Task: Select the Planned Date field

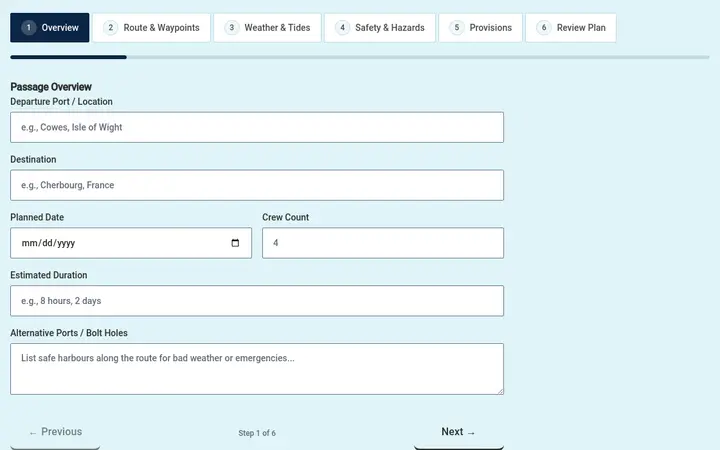Action: [131, 243]
